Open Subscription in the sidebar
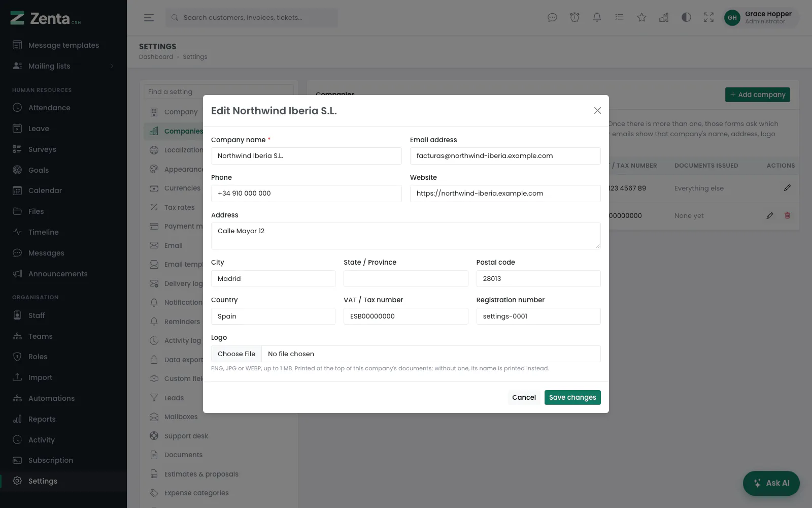Image resolution: width=812 pixels, height=508 pixels. pos(63,460)
